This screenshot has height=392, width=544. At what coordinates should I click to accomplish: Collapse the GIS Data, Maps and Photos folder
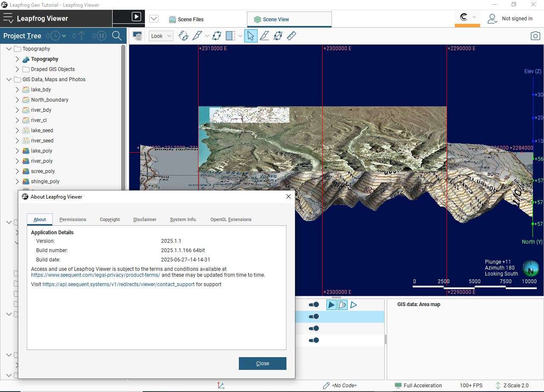pos(9,80)
